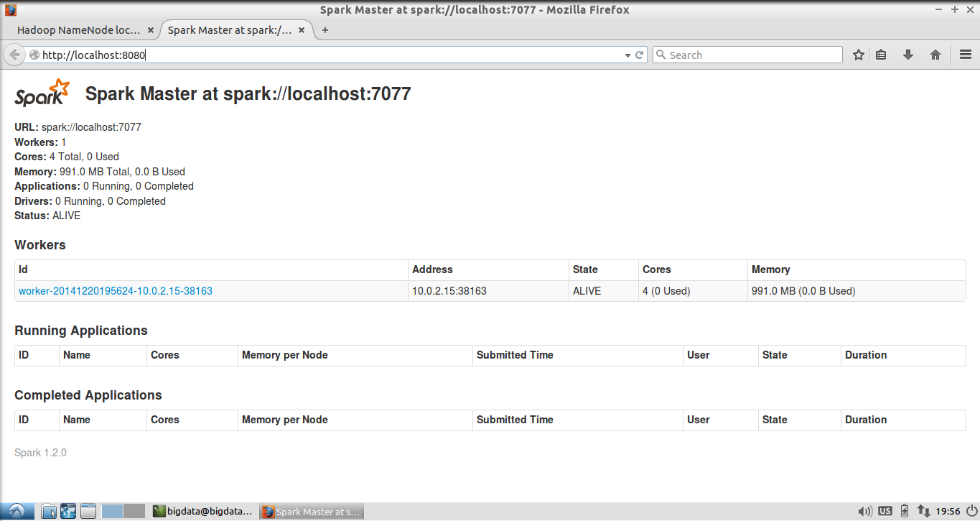
Task: Click the Firefox back arrow button
Action: 14,55
